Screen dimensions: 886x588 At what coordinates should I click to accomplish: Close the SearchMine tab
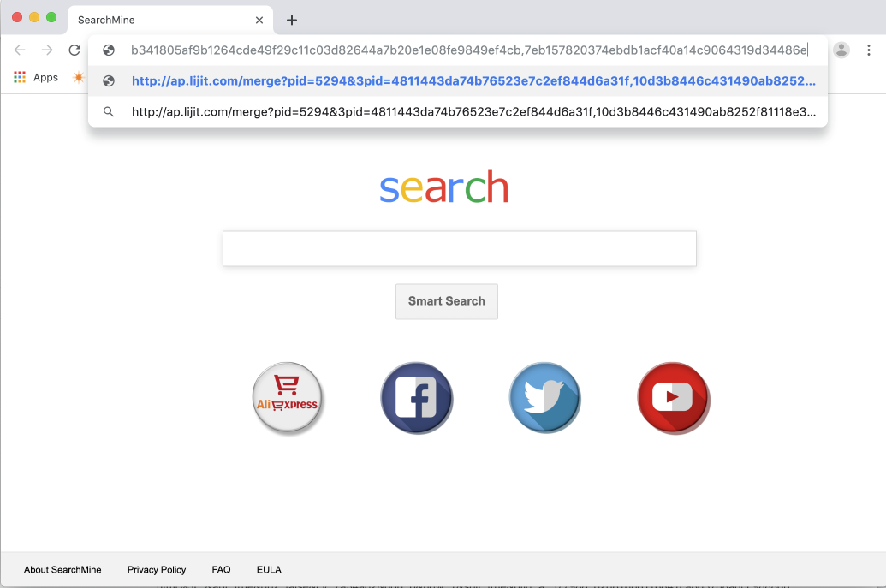coord(259,21)
